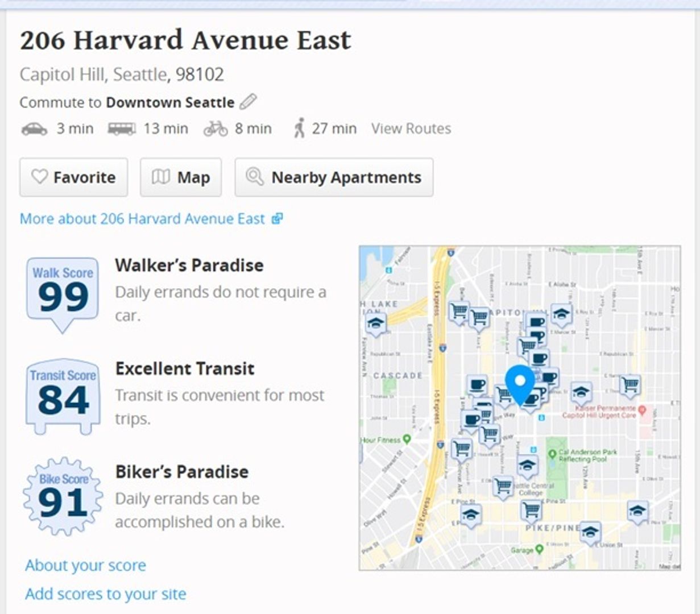Image resolution: width=700 pixels, height=614 pixels.
Task: Click the walking person commute icon
Action: [299, 129]
